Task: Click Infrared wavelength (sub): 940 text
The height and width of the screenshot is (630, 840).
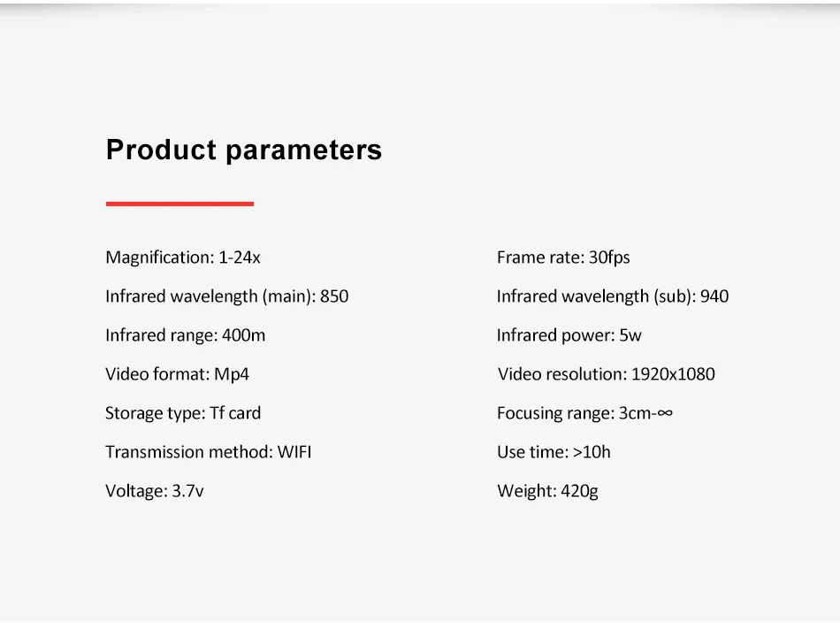Action: (613, 296)
